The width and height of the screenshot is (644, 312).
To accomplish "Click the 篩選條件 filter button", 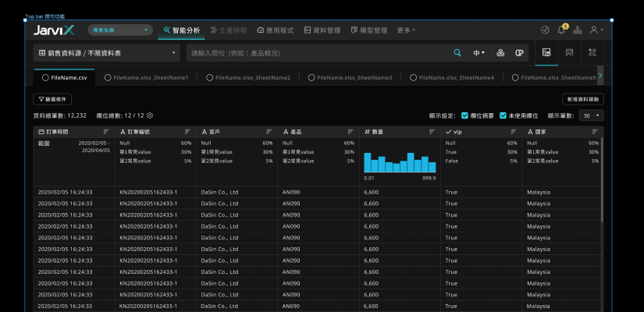I will pyautogui.click(x=52, y=99).
